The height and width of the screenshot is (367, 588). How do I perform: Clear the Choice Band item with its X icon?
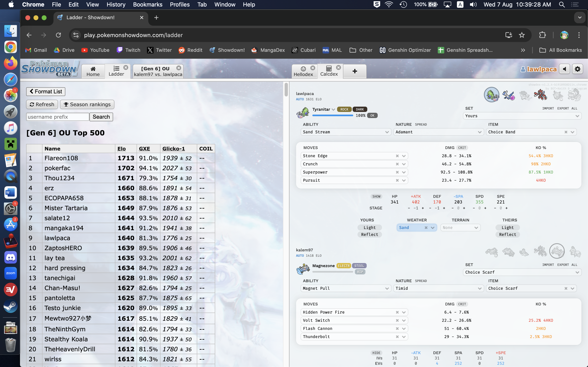coord(566,132)
